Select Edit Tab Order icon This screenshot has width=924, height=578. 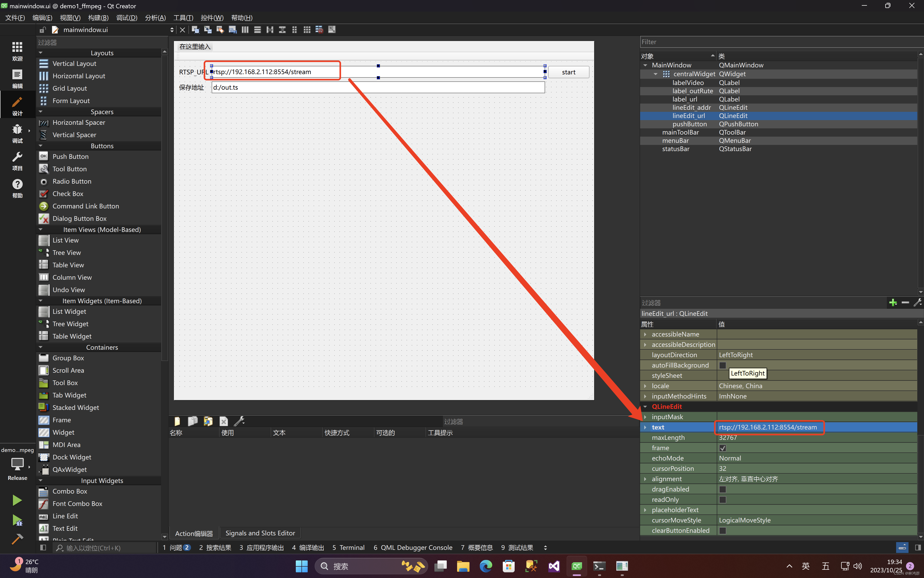point(232,30)
